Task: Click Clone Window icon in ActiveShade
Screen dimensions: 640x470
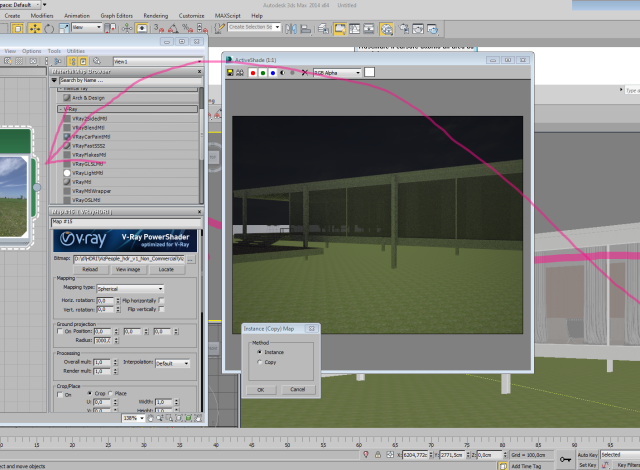Action: pos(240,73)
